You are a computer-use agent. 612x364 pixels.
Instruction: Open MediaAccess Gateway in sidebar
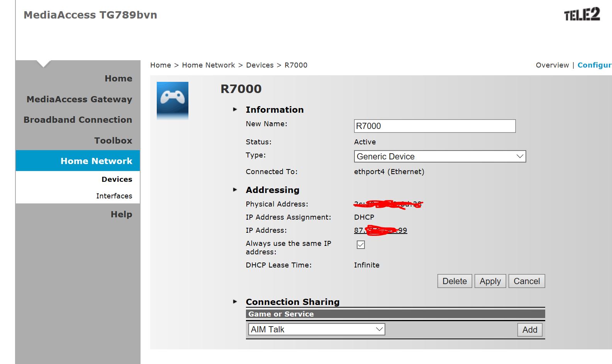(x=79, y=99)
